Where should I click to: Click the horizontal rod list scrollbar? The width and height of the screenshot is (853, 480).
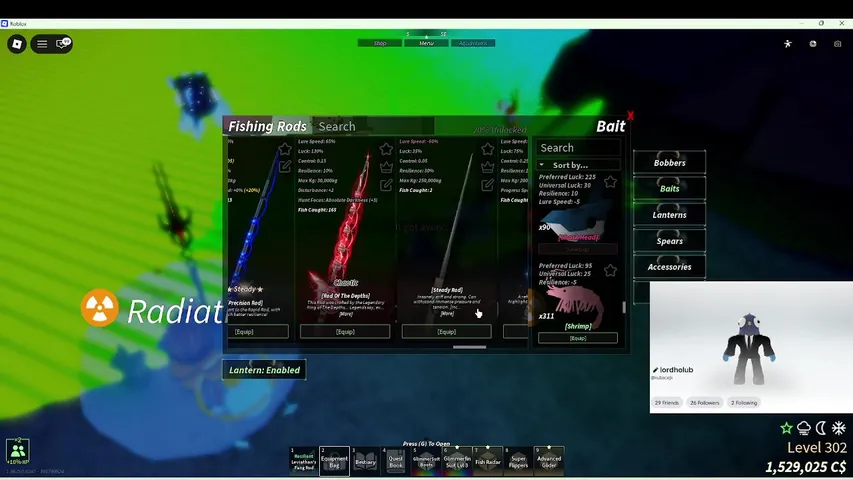point(469,347)
